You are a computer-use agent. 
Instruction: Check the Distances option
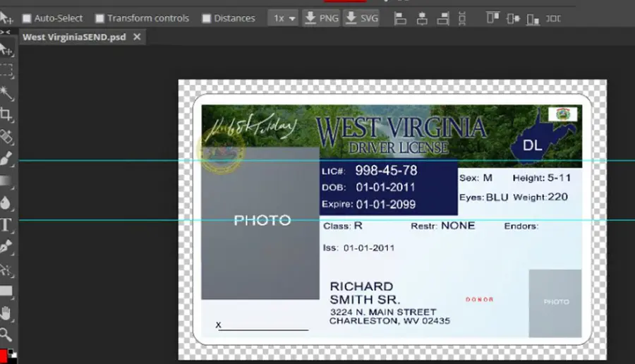tap(207, 18)
